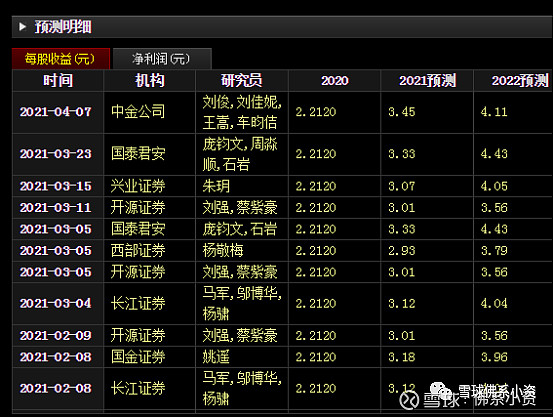Select 刘强,蔡紫豪 in the 2021-02-09 row
Viewport: 554px width, 417px height.
click(240, 335)
